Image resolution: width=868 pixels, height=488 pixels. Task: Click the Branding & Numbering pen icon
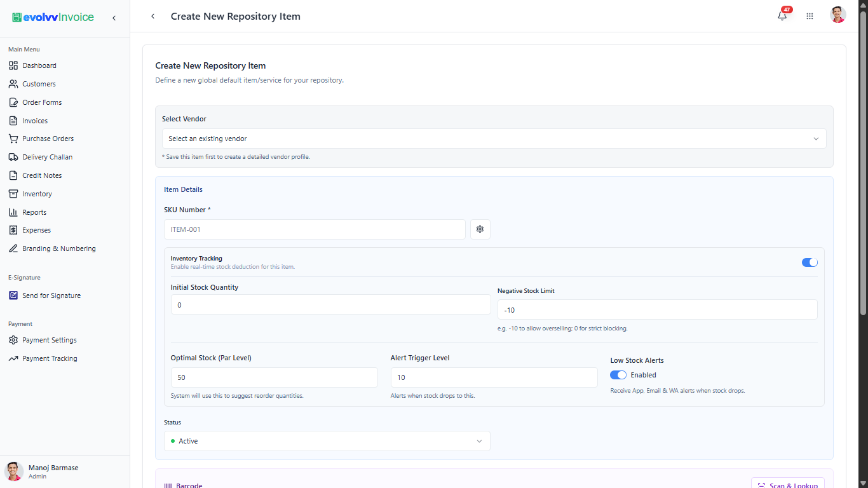click(x=13, y=248)
